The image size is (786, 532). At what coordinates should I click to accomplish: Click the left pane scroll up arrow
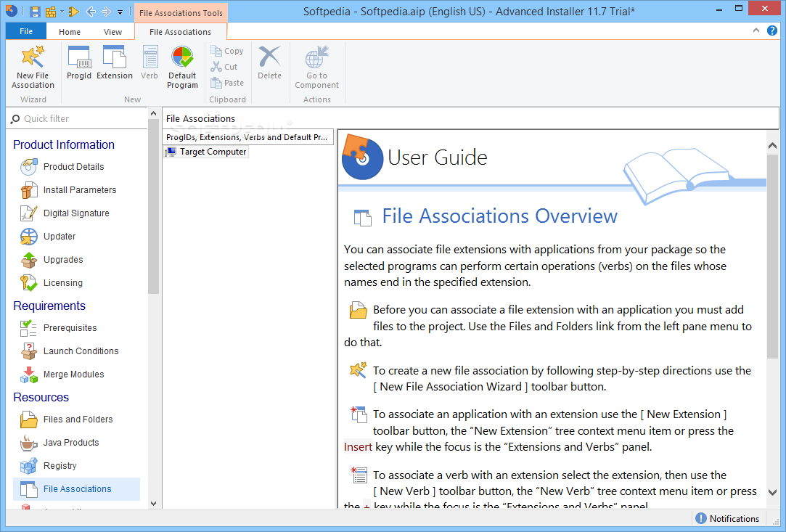click(153, 114)
